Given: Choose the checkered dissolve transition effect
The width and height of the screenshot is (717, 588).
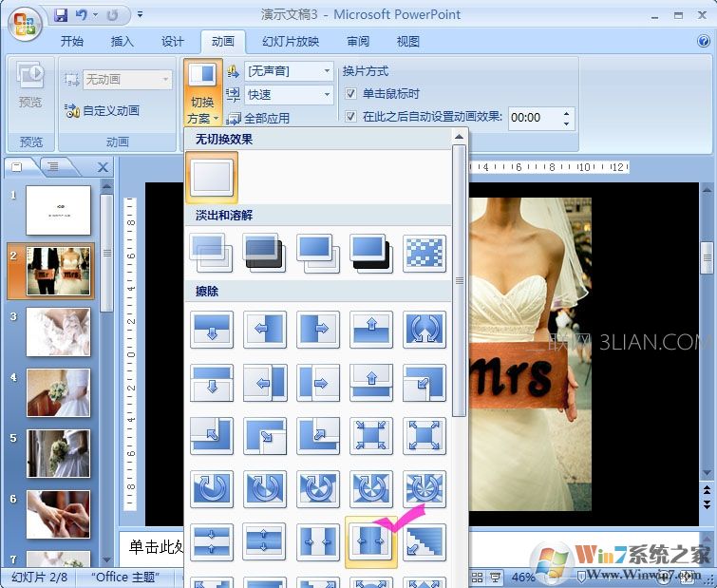Looking at the screenshot, I should coord(425,252).
